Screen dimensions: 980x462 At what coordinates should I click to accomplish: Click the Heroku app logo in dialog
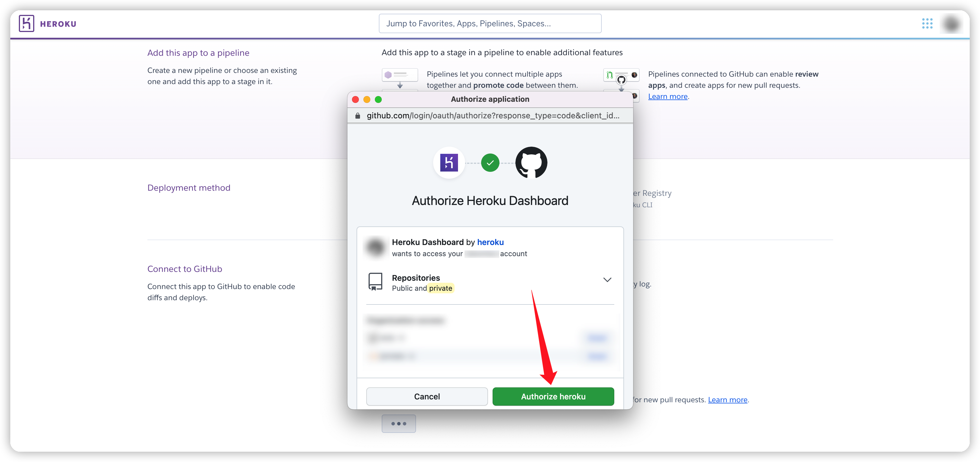coord(449,163)
